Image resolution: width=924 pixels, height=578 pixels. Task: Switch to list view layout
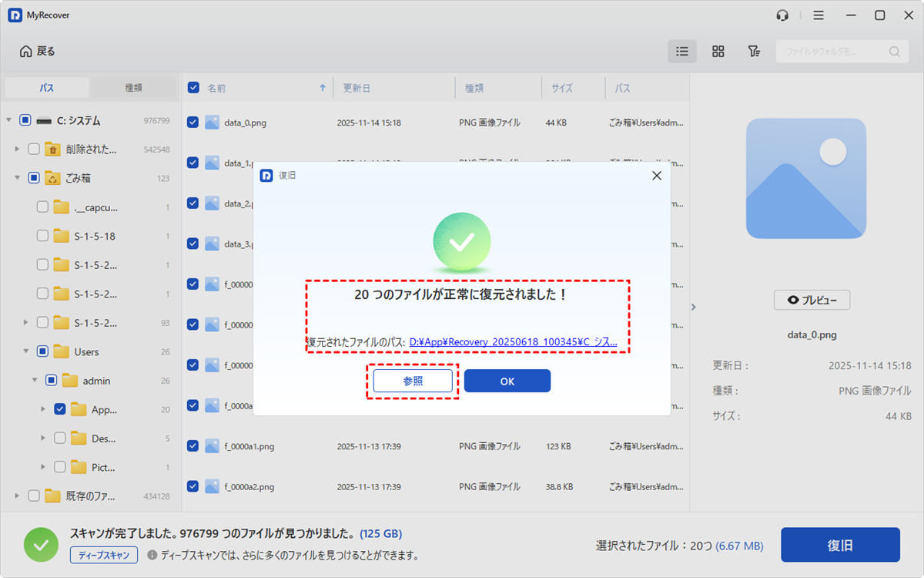pos(681,52)
